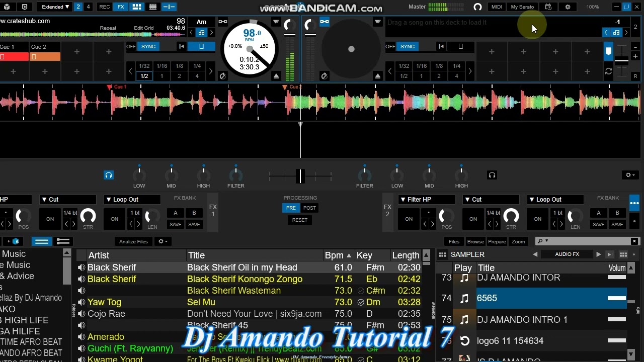This screenshot has height=362, width=644.
Task: Select POST processing mode
Action: pos(309,208)
